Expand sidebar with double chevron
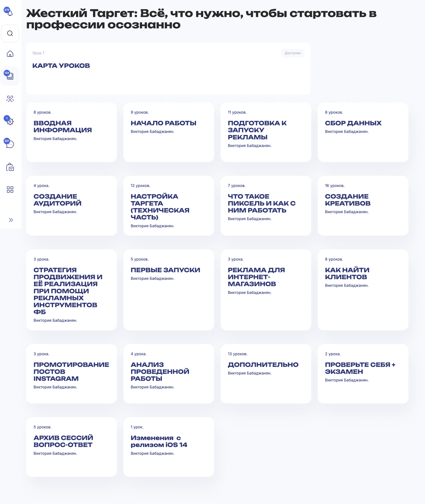Viewport: 425px width, 504px height. pyautogui.click(x=11, y=220)
